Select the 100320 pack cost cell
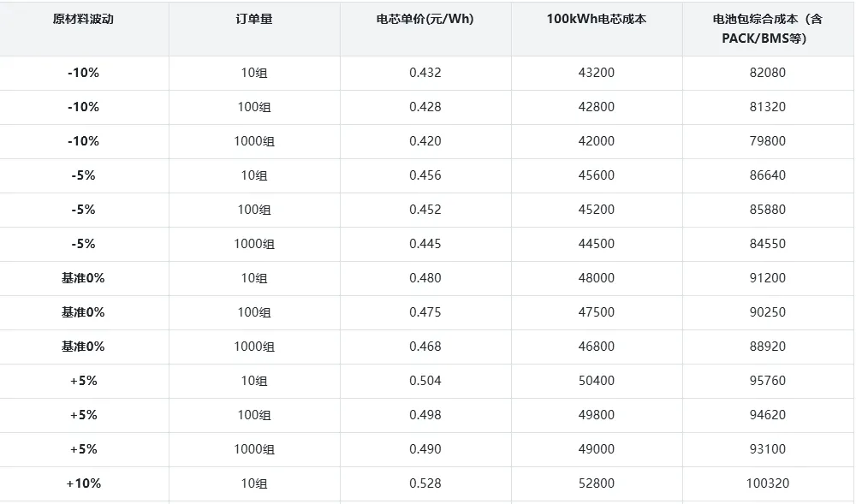The width and height of the screenshot is (856, 504). coord(767,483)
